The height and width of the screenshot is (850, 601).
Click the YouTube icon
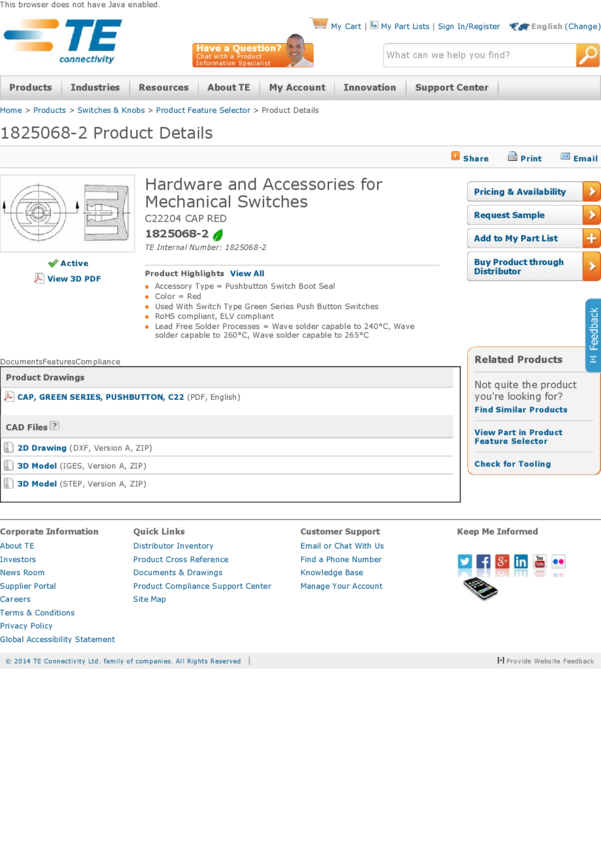point(540,562)
